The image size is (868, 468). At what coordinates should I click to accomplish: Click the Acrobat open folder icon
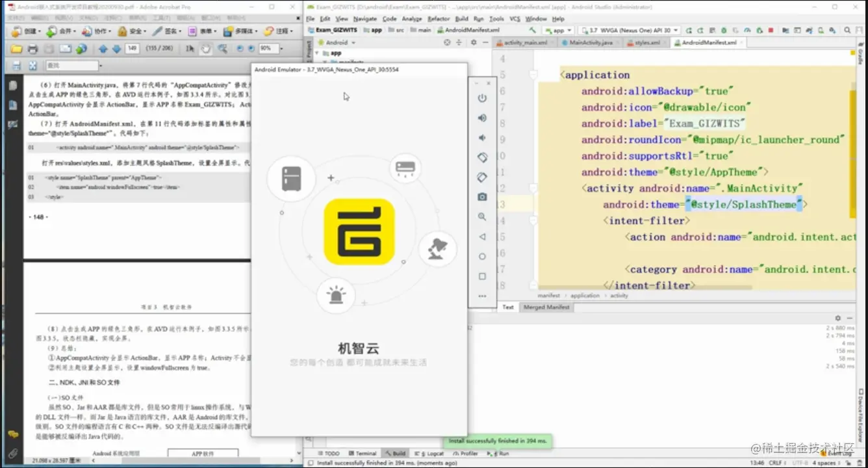18,48
